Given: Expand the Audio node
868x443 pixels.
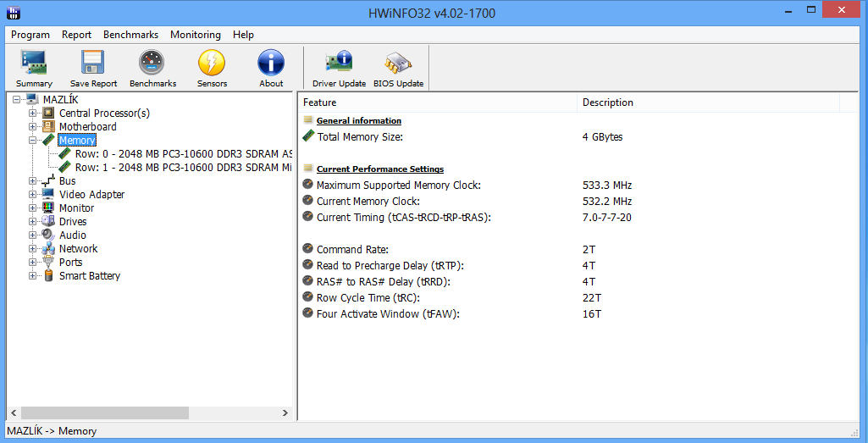Looking at the screenshot, I should [x=33, y=235].
